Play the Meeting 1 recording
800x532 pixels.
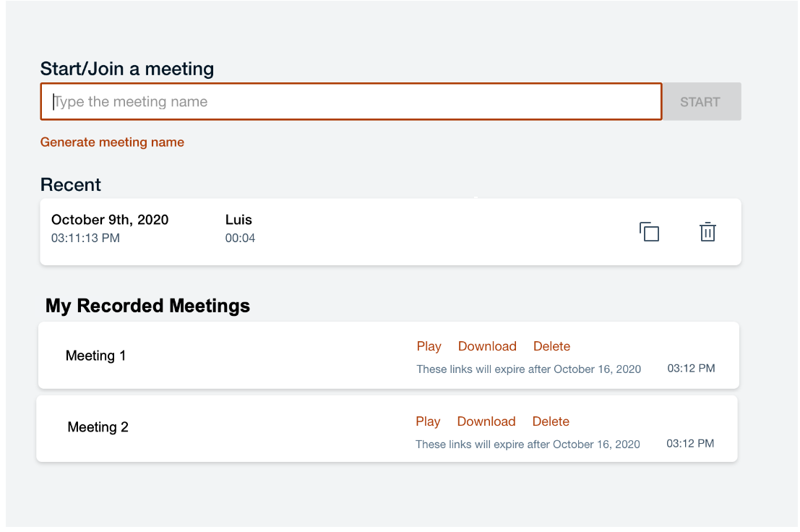coord(429,346)
